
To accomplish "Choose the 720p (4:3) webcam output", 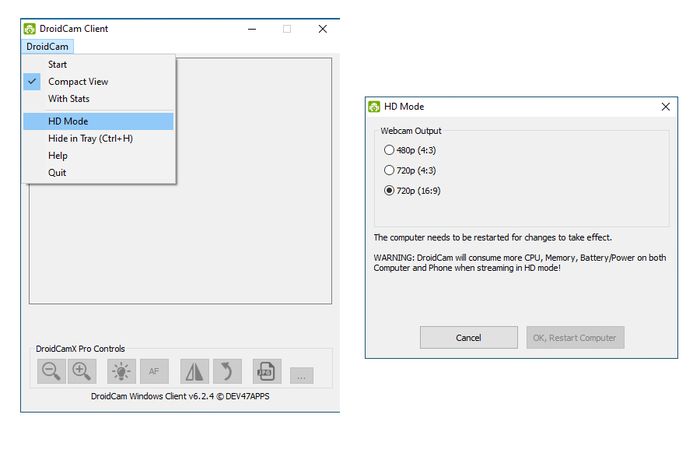I will (x=389, y=169).
